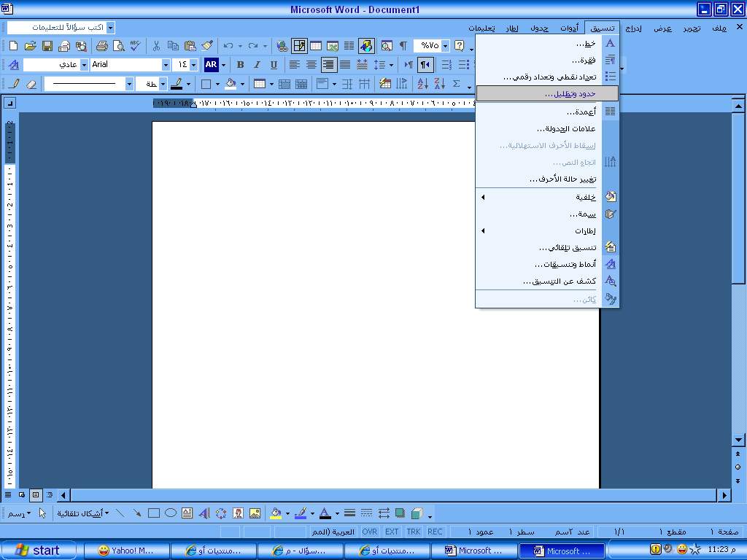747x560 pixels.
Task: Toggle Italic formatting
Action: point(257,65)
